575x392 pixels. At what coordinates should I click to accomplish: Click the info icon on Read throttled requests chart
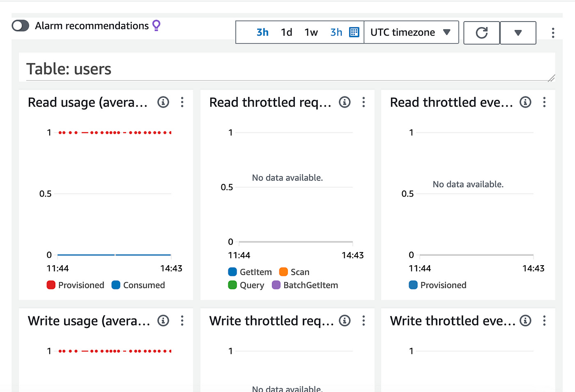tap(345, 102)
